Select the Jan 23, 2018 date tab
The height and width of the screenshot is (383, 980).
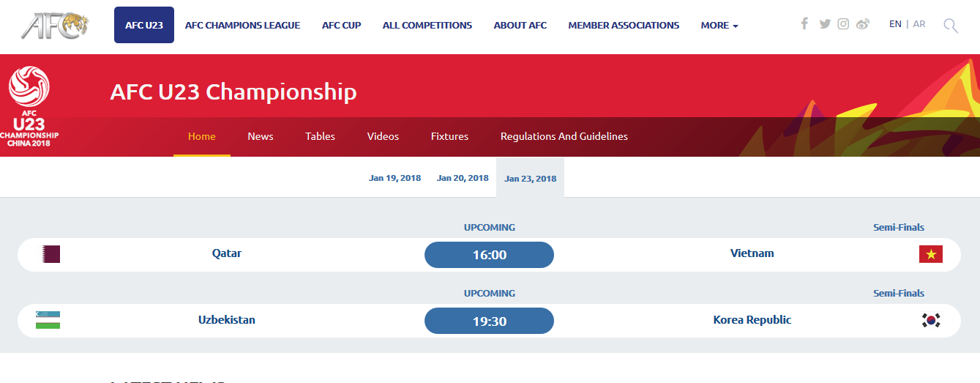(531, 178)
